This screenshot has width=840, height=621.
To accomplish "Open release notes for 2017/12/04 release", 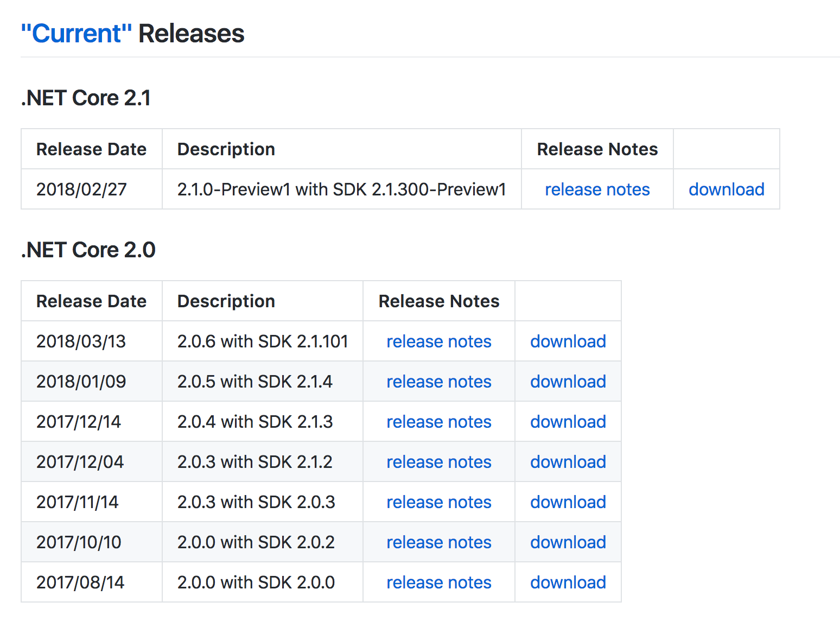I will [x=439, y=462].
